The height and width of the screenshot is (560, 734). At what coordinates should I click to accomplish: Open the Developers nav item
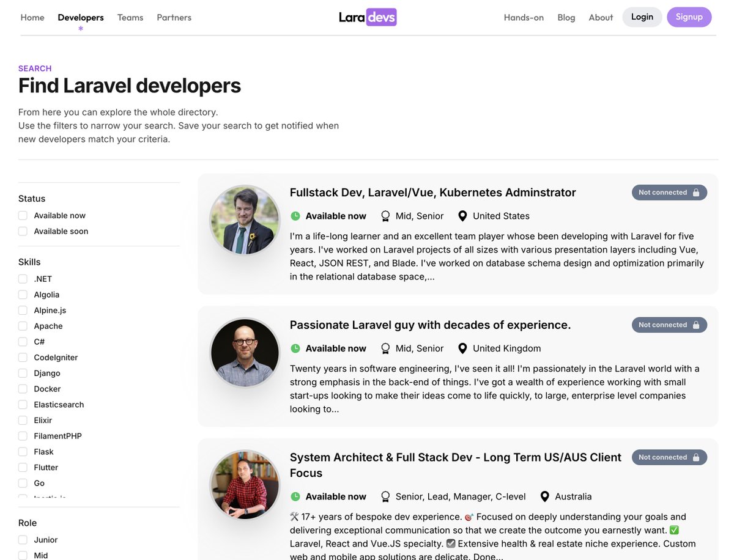pyautogui.click(x=81, y=17)
